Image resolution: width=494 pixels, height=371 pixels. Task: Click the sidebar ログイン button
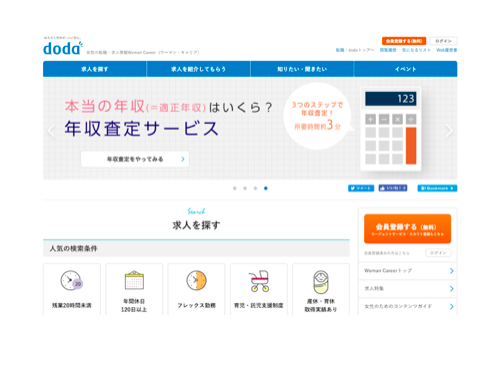click(438, 253)
